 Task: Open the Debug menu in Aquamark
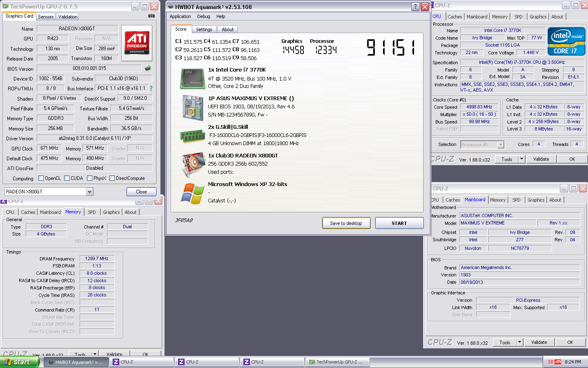pyautogui.click(x=203, y=16)
